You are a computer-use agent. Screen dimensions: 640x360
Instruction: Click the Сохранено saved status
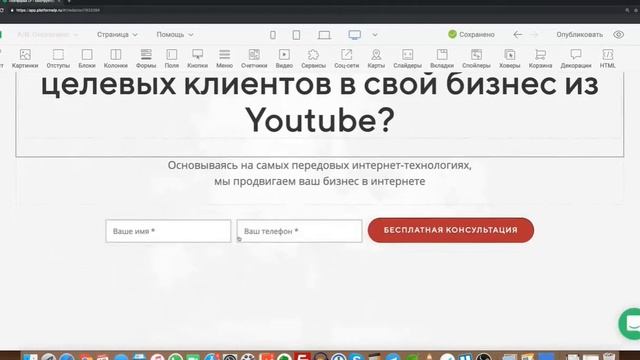[471, 35]
